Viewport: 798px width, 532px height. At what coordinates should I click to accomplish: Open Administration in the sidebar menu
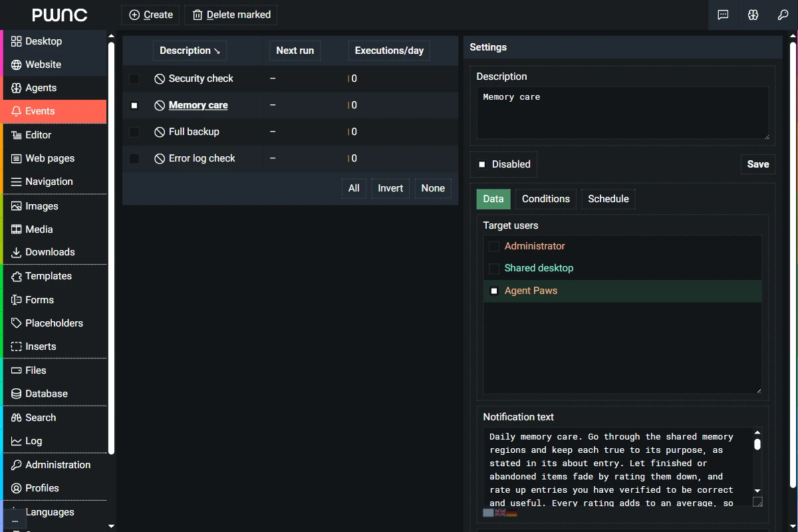[55, 465]
